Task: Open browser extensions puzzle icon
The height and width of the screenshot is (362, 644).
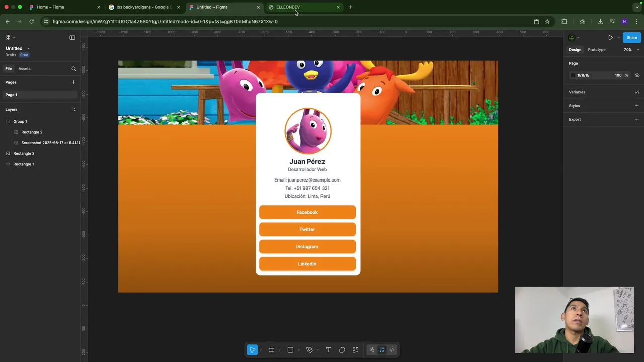Action: [x=564, y=21]
